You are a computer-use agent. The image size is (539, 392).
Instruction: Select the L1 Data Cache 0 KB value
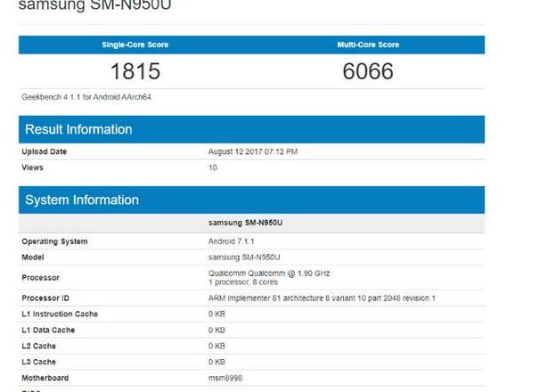(216, 331)
